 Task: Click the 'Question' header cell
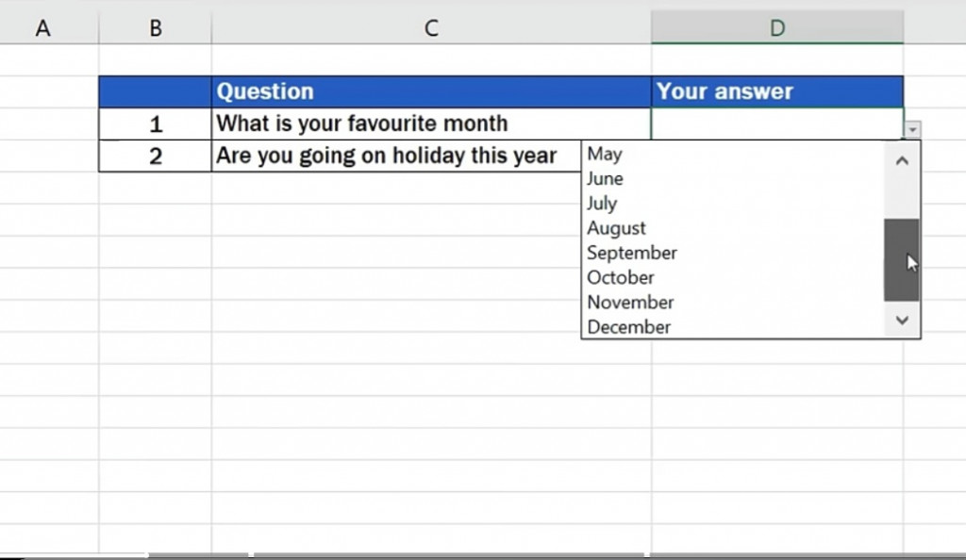pos(431,91)
